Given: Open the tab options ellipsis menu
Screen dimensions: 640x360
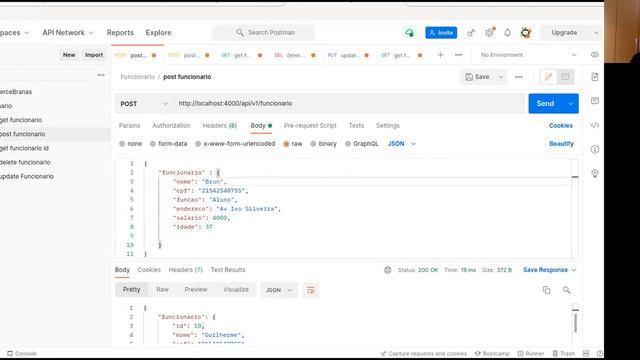Looking at the screenshot, I should [458, 55].
